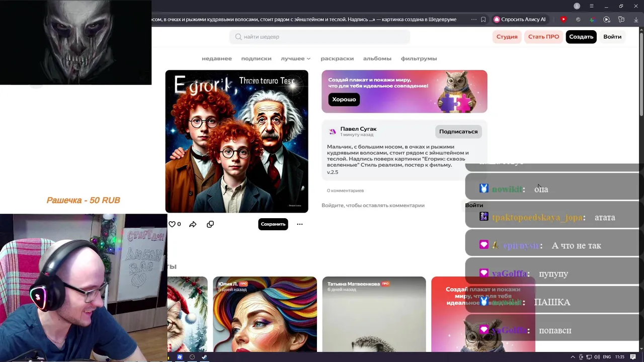Click the ПРО badge next to Юлия Л.
Viewport: 644px width, 362px height.
pos(244,284)
